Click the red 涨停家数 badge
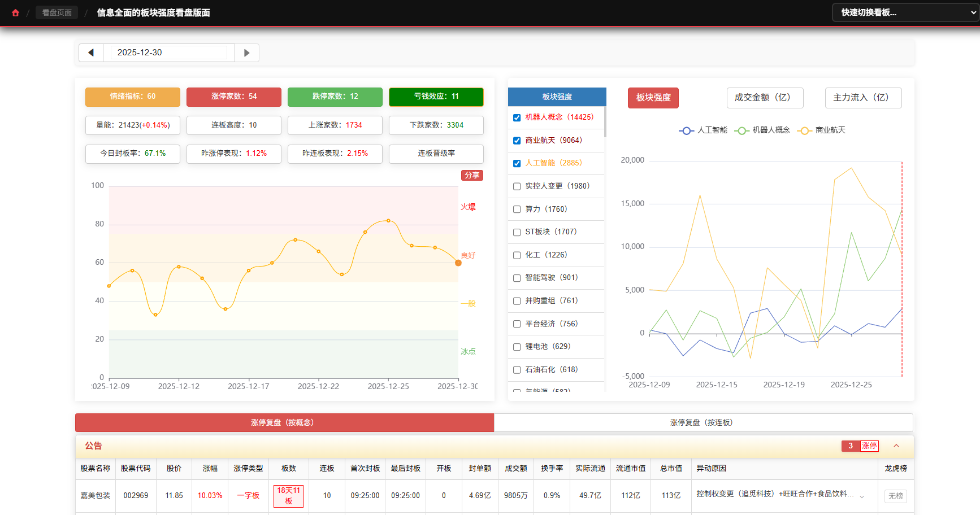Screen dimensions: 980x515 coord(233,97)
